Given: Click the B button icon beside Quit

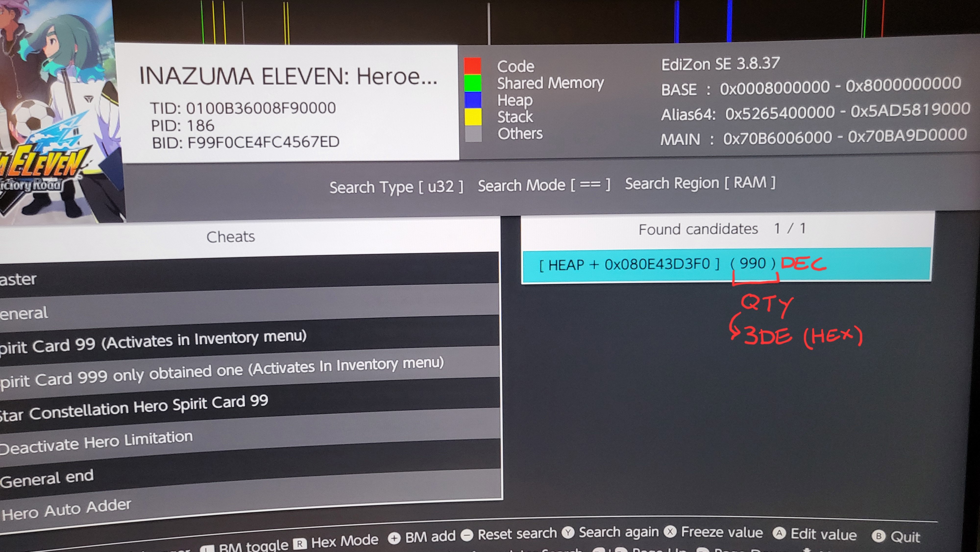Looking at the screenshot, I should point(879,536).
